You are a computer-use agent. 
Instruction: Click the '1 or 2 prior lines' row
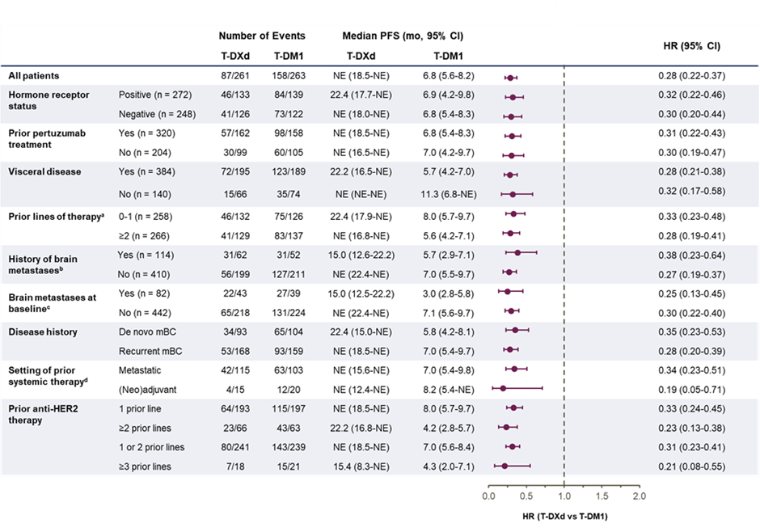(x=152, y=447)
